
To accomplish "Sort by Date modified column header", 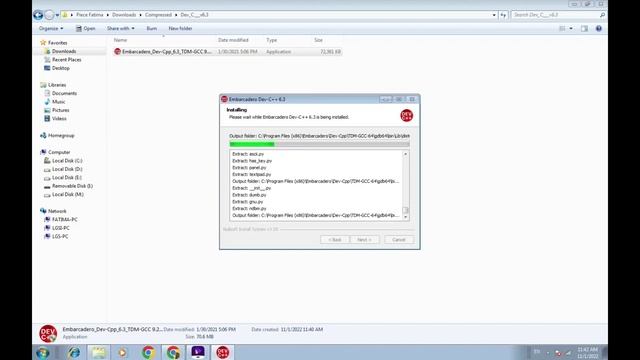I will tap(233, 40).
